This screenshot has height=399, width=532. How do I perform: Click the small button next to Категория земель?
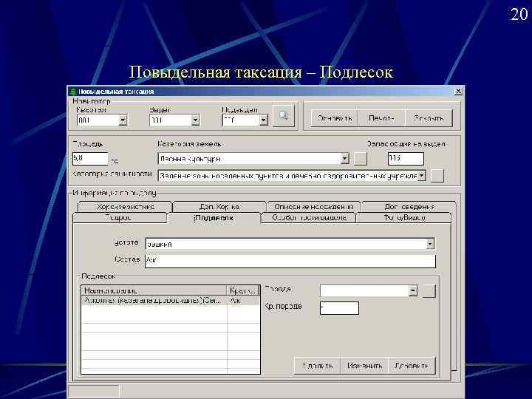click(x=361, y=158)
